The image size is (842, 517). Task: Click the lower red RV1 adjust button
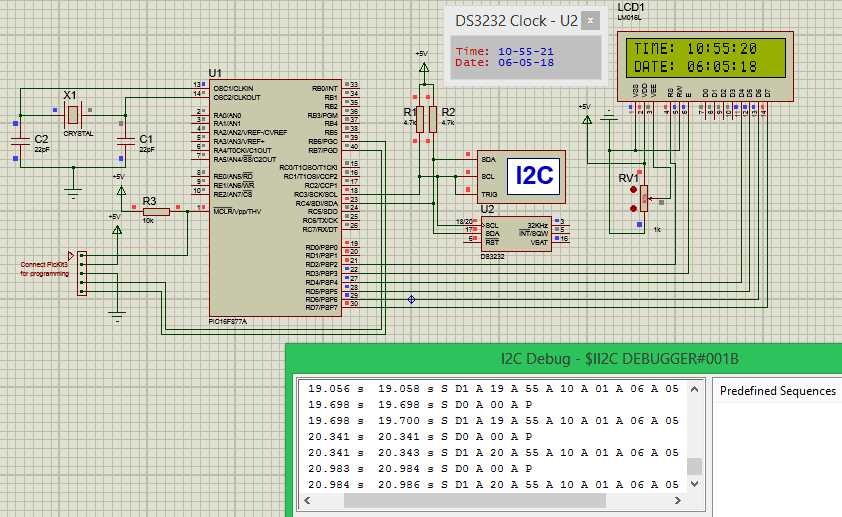633,208
